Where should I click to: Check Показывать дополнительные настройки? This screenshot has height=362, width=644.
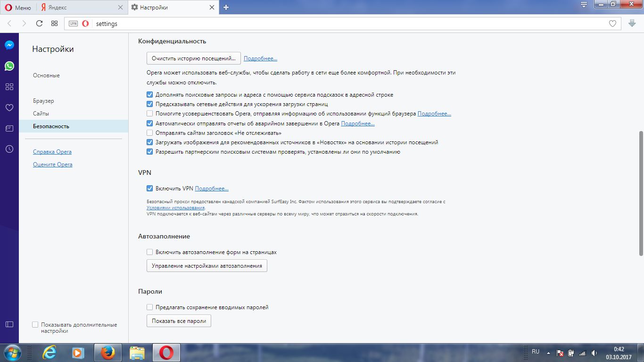(x=35, y=325)
